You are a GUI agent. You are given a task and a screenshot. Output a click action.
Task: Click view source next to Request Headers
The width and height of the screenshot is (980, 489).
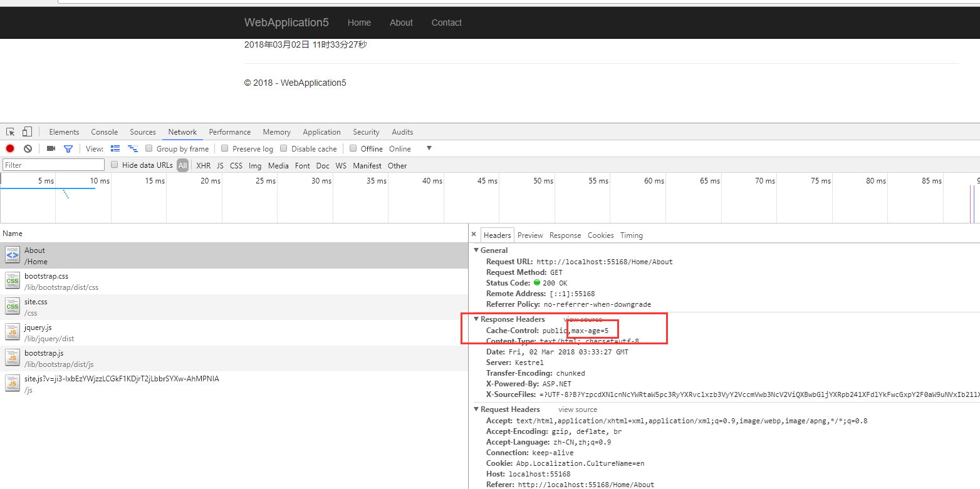coord(577,409)
